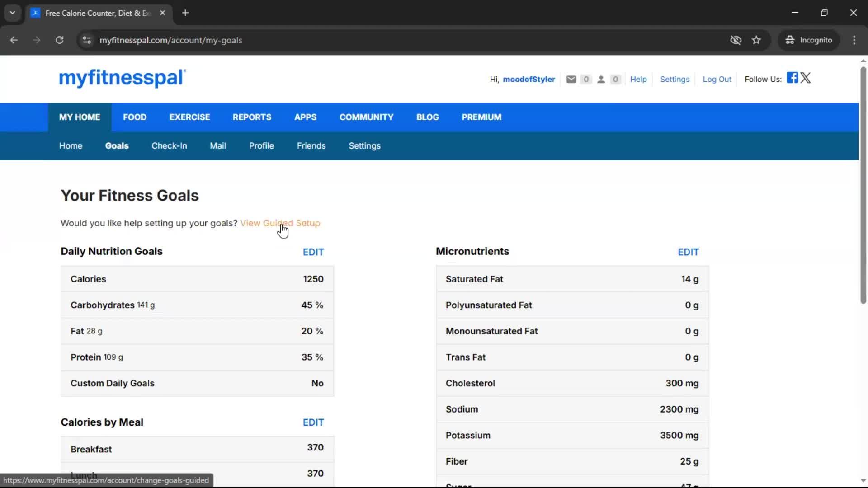Viewport: 868px width, 488px height.
Task: Open the Chrome three-dot menu
Action: (854, 40)
